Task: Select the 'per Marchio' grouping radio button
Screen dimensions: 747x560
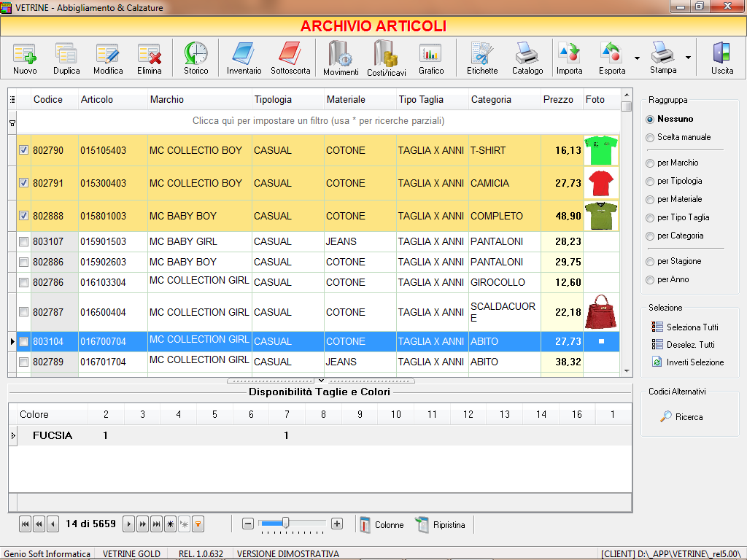Action: coord(650,163)
